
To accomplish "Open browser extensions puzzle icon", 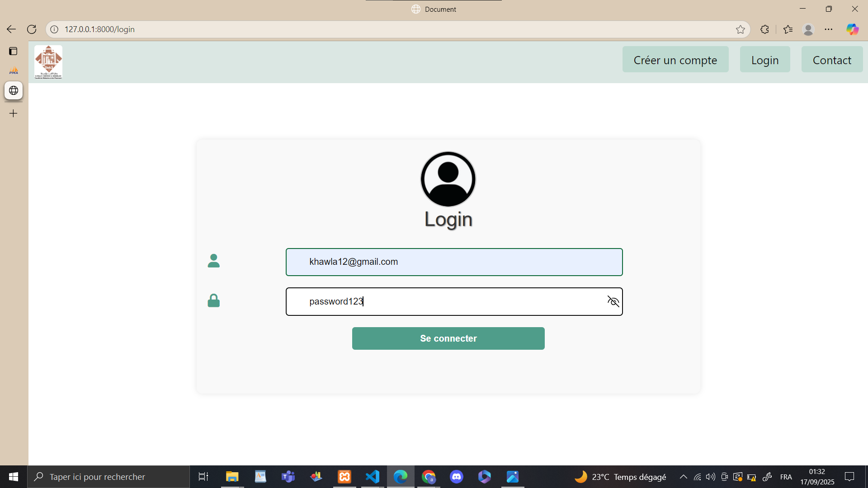I will 764,29.
